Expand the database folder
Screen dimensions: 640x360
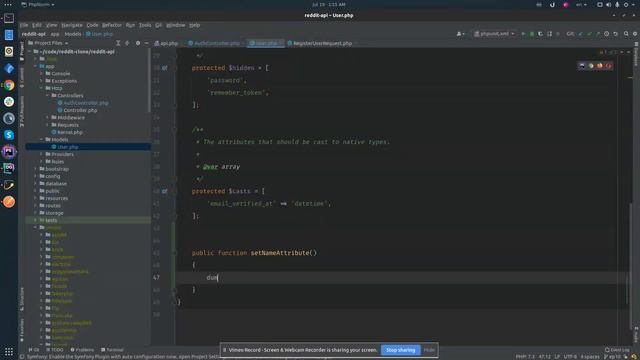click(36, 184)
